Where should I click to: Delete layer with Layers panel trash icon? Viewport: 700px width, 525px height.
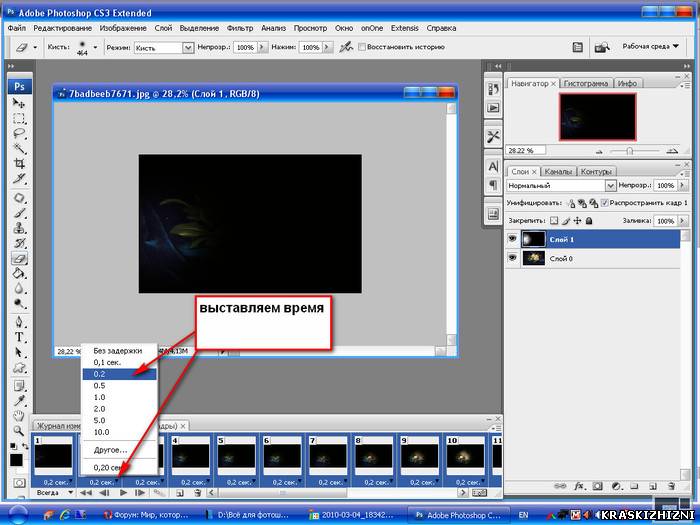point(671,486)
